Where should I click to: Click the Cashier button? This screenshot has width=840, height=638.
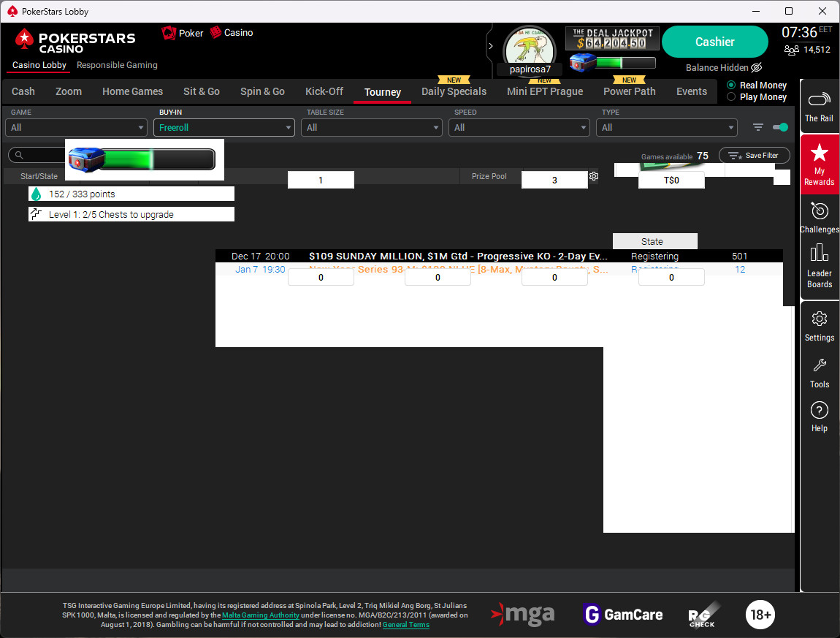pos(714,42)
